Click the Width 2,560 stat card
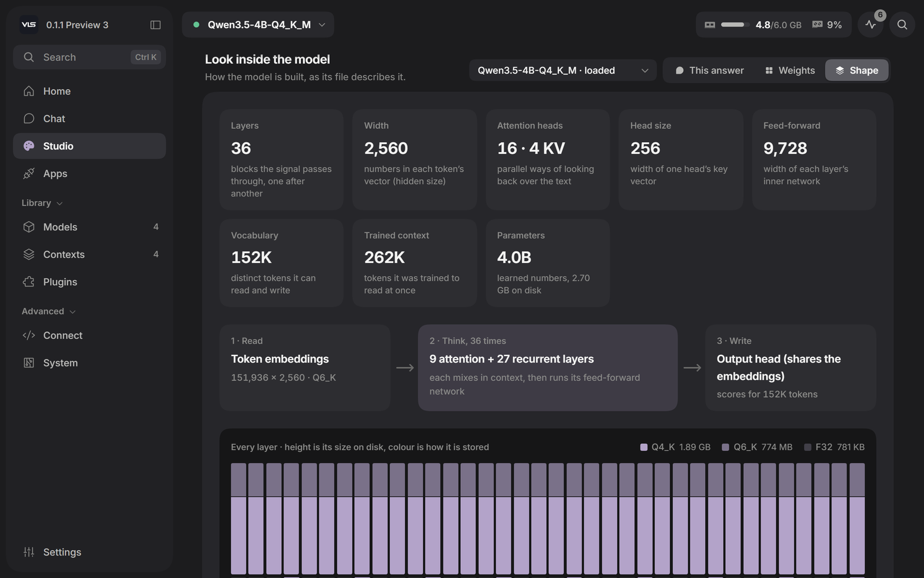Viewport: 924px width, 578px height. [415, 160]
